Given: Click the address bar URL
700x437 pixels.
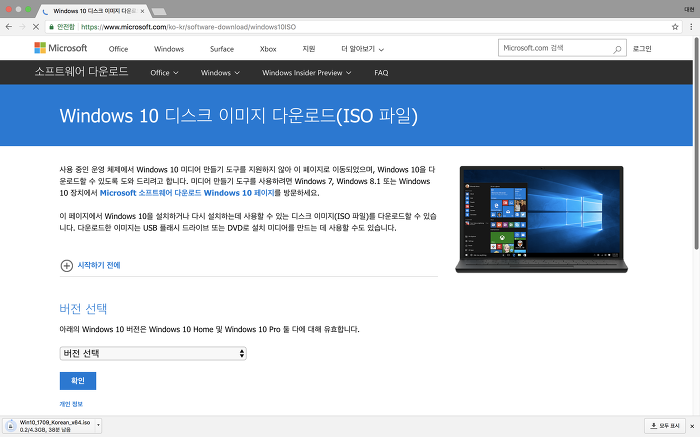Looking at the screenshot, I should pyautogui.click(x=188, y=27).
